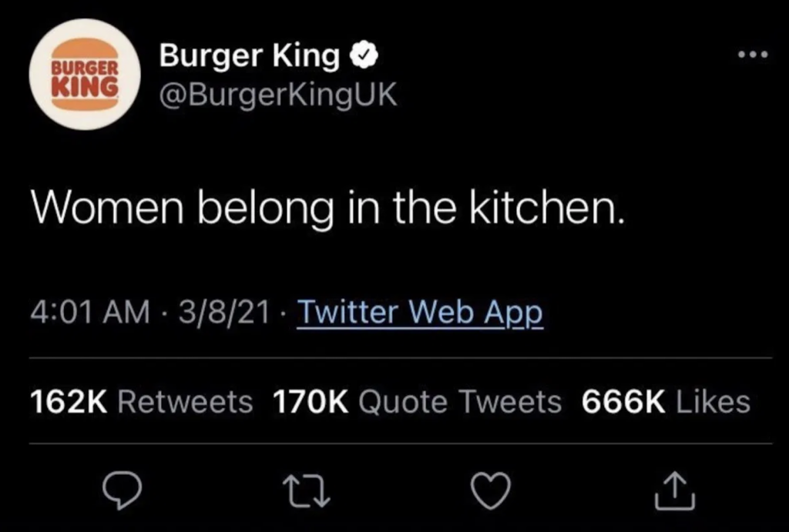
Task: Click the 170K quote count number
Action: [x=311, y=401]
